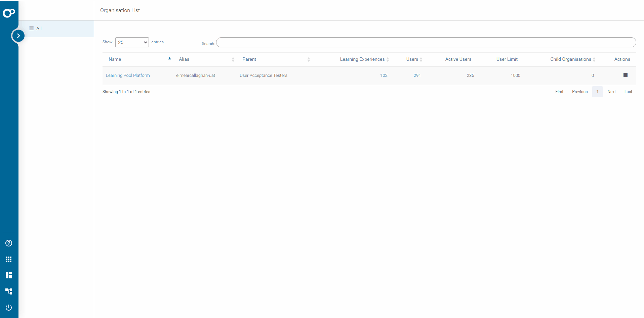Sort table by Parent column
This screenshot has width=644, height=318.
249,59
